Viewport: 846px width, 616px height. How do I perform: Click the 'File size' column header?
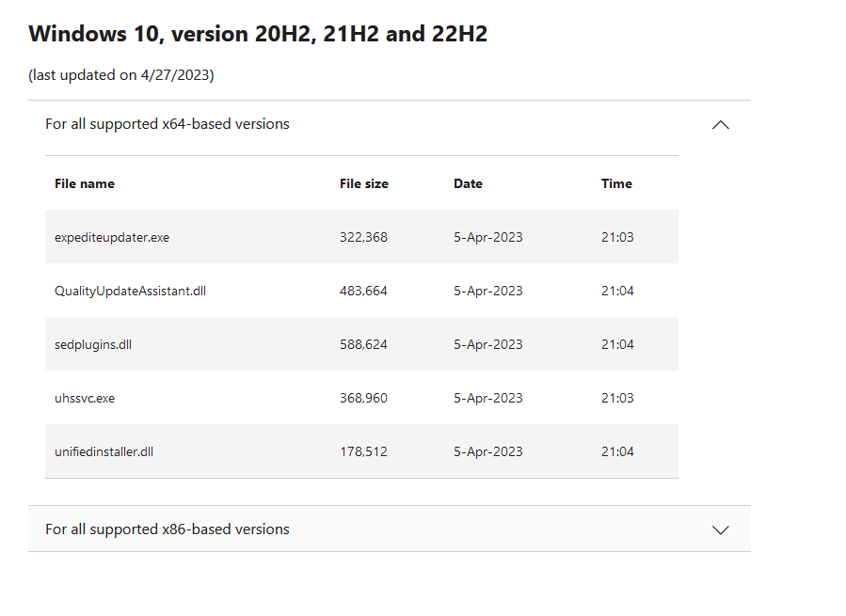(x=363, y=183)
